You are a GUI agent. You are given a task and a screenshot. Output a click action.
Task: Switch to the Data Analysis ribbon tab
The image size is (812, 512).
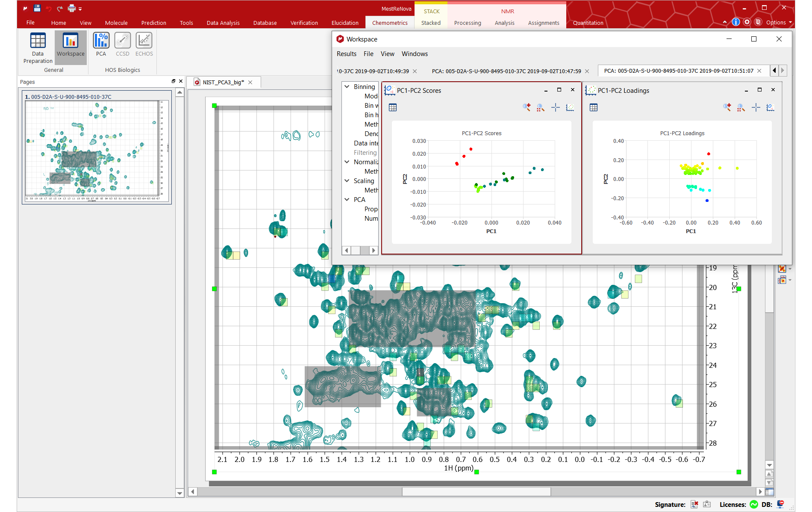[223, 23]
